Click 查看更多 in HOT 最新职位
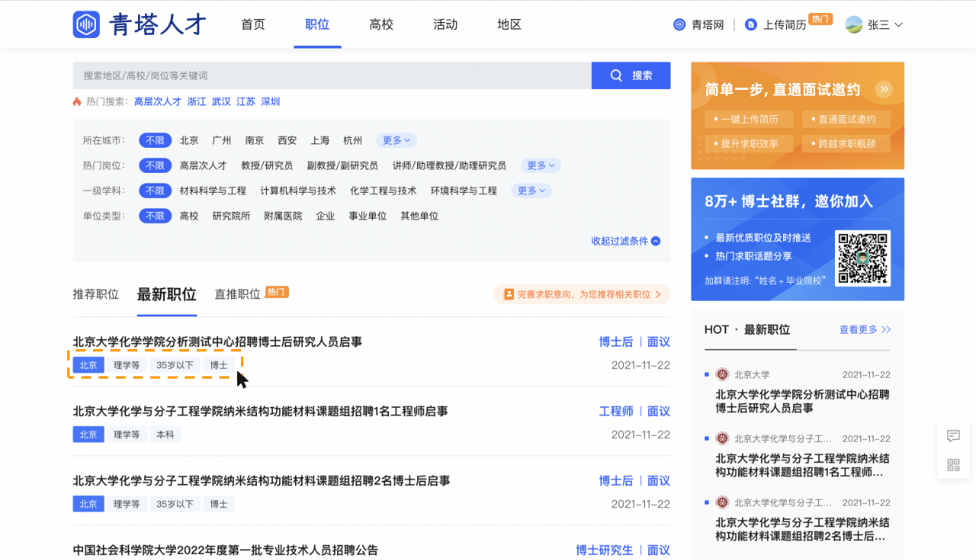The width and height of the screenshot is (976, 560). click(865, 330)
